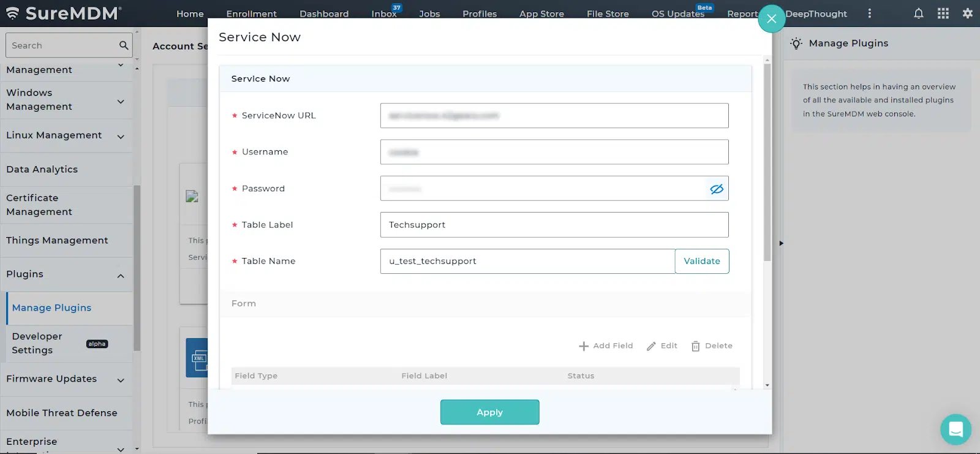The width and height of the screenshot is (980, 454).
Task: Open the Inbox tab
Action: [x=384, y=13]
